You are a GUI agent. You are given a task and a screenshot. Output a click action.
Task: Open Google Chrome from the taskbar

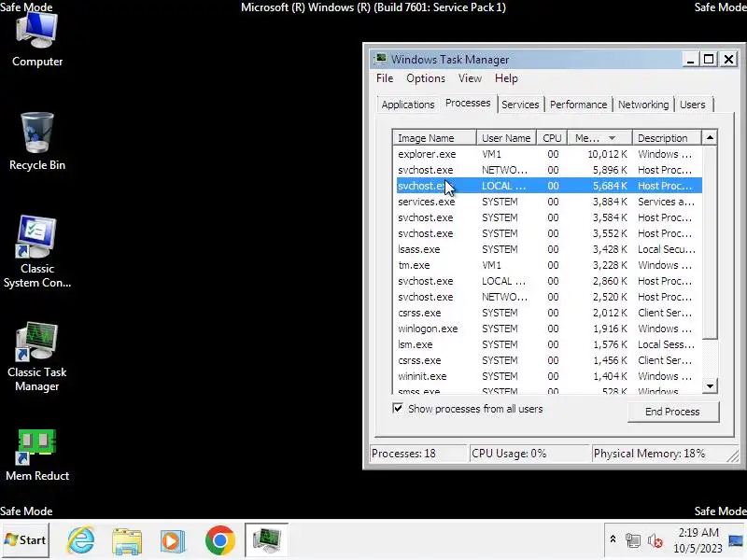[x=219, y=540]
